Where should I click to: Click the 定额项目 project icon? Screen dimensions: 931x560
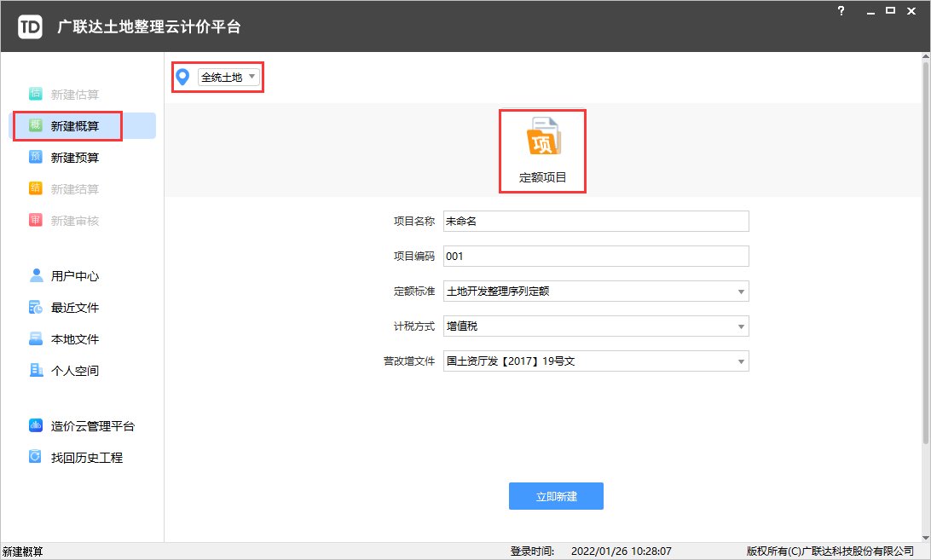coord(542,140)
